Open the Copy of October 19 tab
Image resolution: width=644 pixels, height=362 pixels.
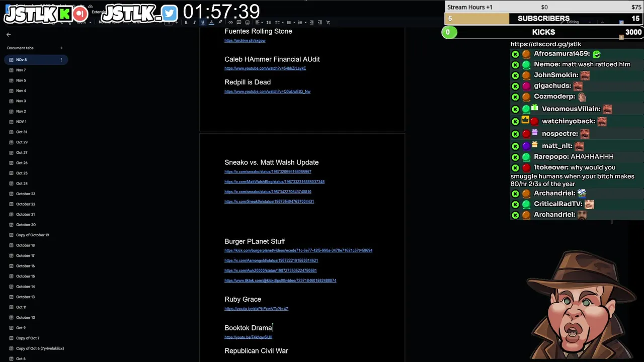pyautogui.click(x=32, y=235)
